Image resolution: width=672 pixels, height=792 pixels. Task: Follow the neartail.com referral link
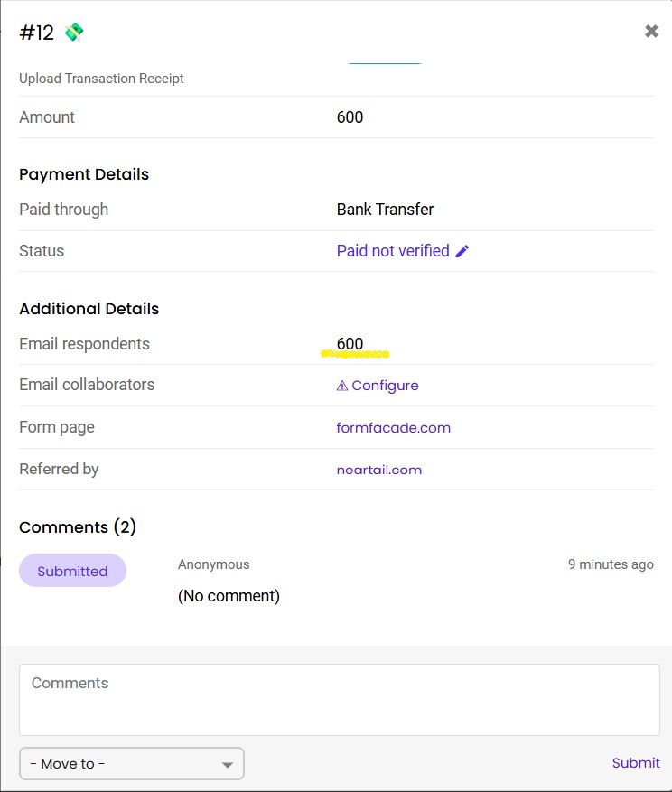click(378, 470)
